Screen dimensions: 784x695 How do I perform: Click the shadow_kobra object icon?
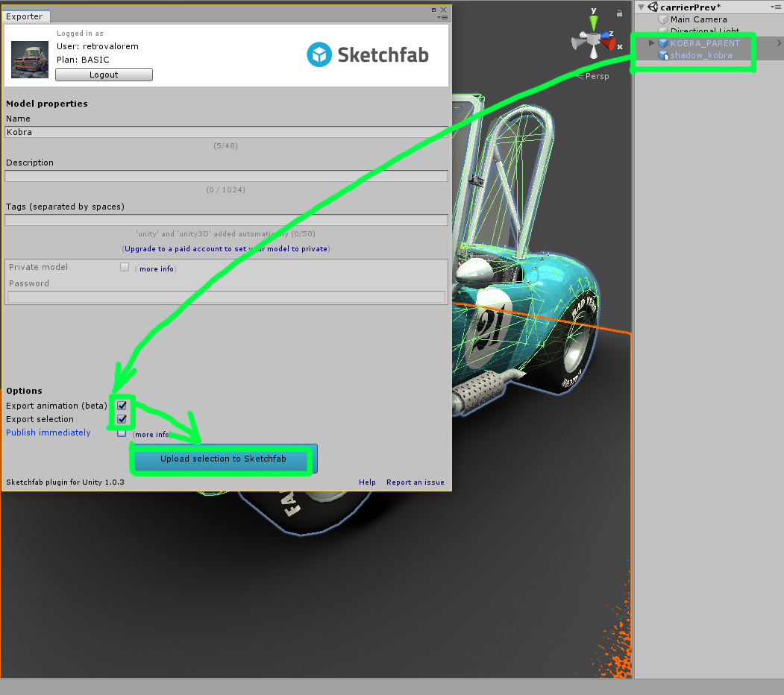coord(663,55)
